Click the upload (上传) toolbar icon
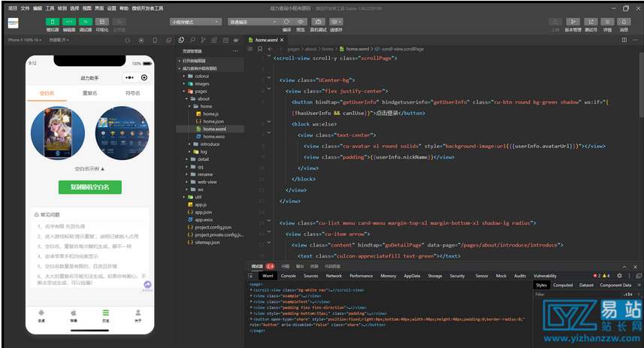This screenshot has height=348, width=644. tap(555, 22)
